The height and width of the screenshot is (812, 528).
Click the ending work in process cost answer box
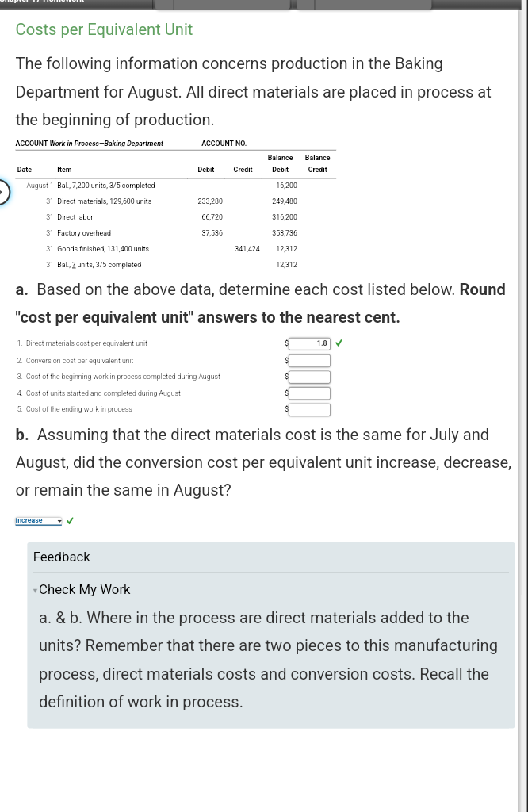click(x=309, y=409)
